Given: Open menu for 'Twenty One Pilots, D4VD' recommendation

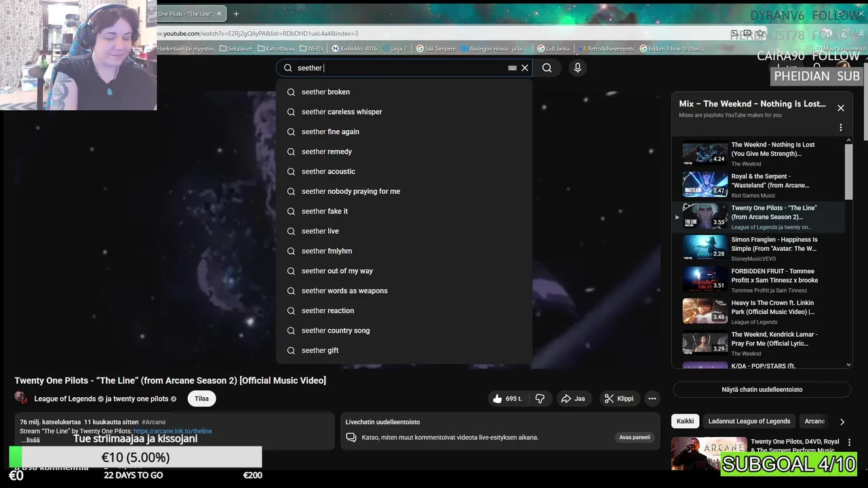Looking at the screenshot, I should coord(849,443).
